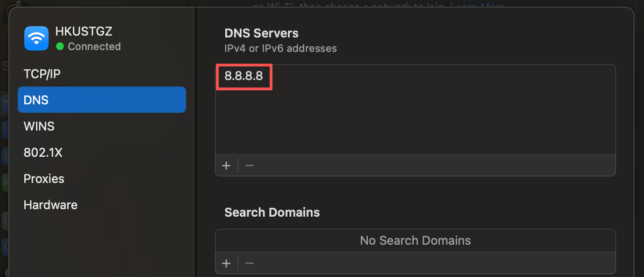This screenshot has height=277, width=644.
Task: Click the remove button under DNS Servers
Action: (249, 165)
